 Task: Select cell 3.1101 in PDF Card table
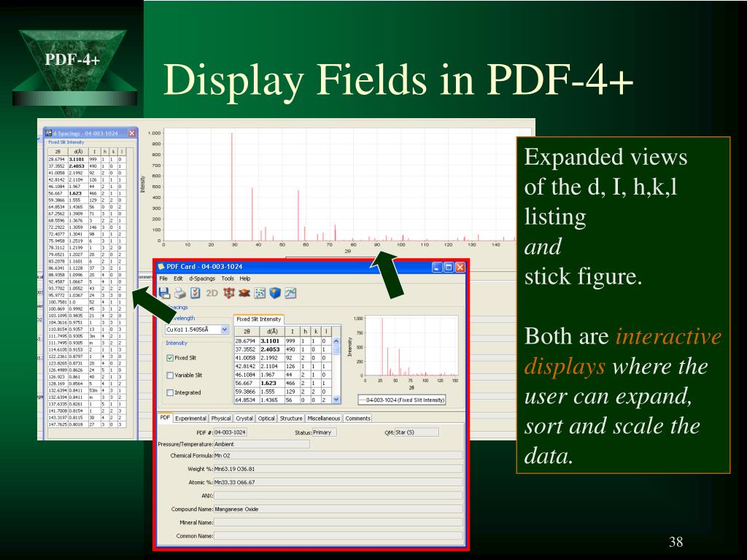pyautogui.click(x=272, y=341)
